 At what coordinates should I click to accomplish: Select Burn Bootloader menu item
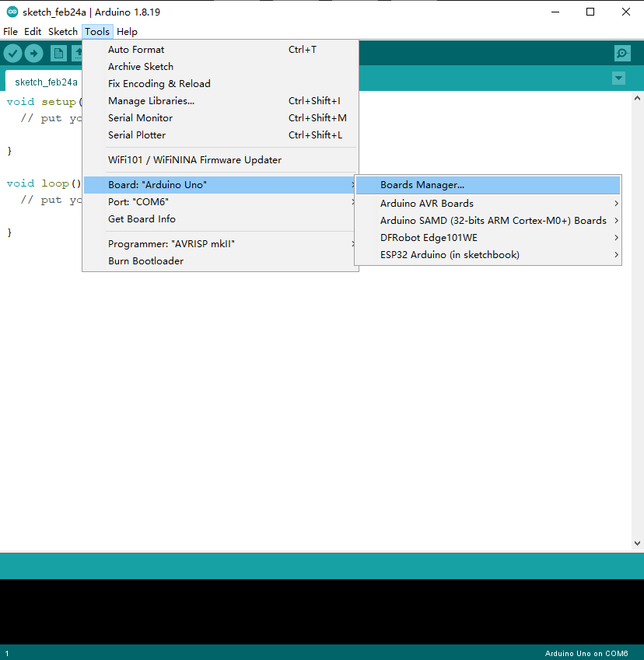click(220, 261)
